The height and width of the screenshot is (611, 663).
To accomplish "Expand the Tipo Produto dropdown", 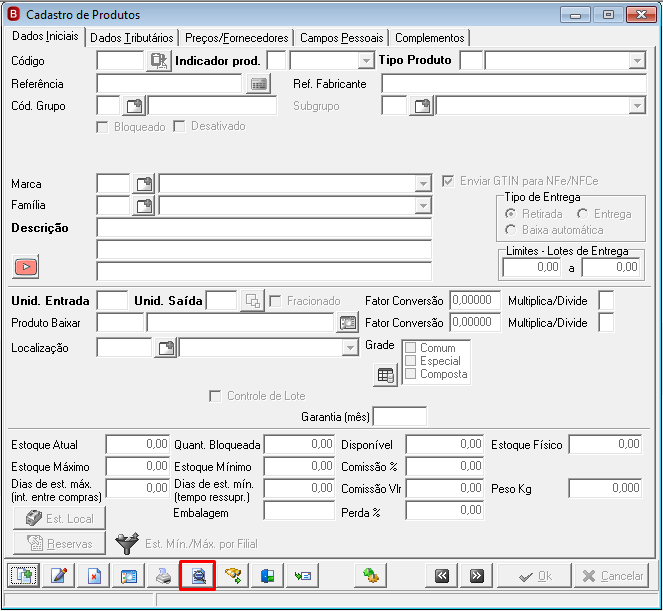I will coord(637,61).
